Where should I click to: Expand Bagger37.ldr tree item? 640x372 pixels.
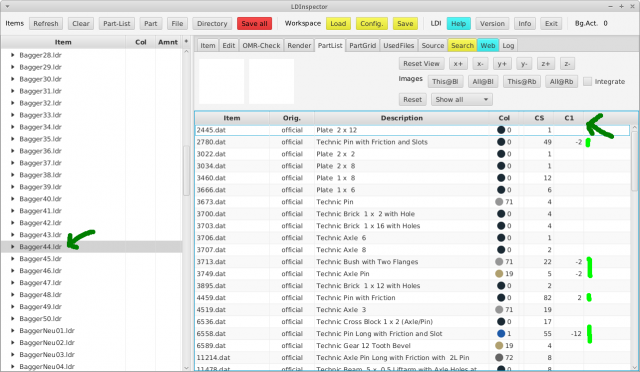click(x=13, y=163)
